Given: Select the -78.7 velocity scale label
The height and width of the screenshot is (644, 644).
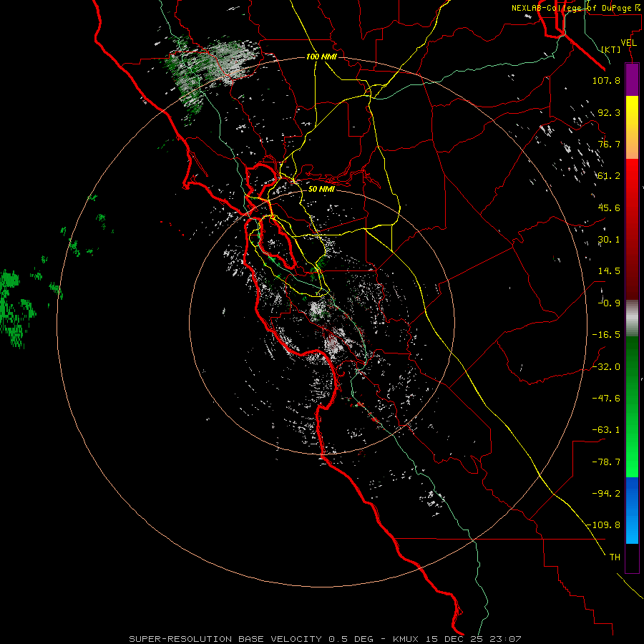Looking at the screenshot, I should click(606, 462).
